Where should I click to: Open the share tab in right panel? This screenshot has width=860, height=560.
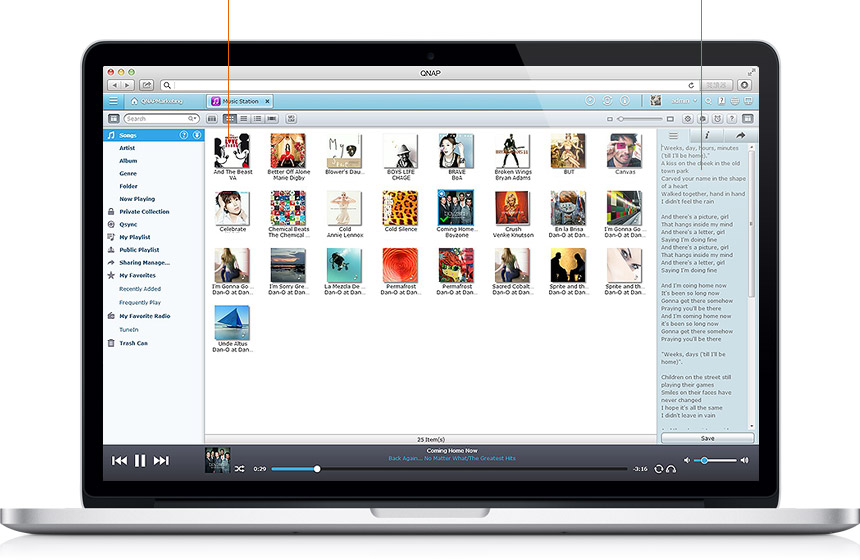740,135
